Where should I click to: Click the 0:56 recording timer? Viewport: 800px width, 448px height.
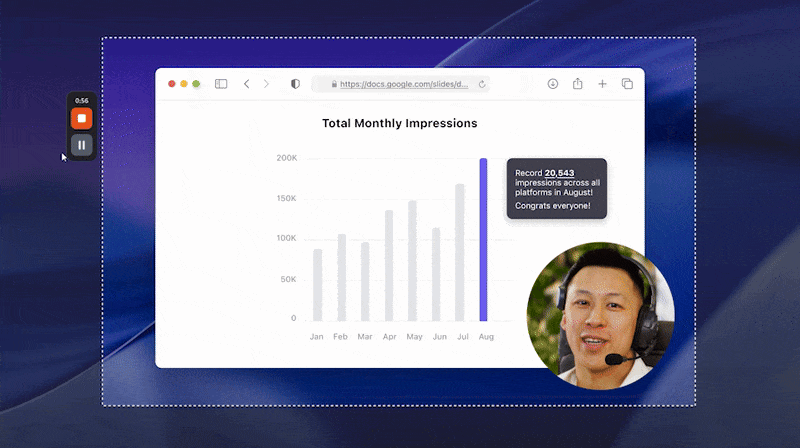point(82,101)
